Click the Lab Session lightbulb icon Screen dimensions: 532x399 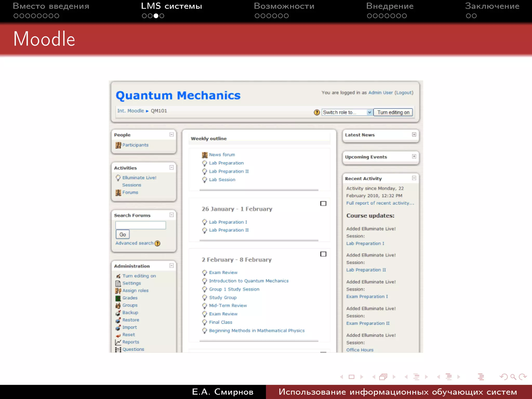(x=205, y=180)
